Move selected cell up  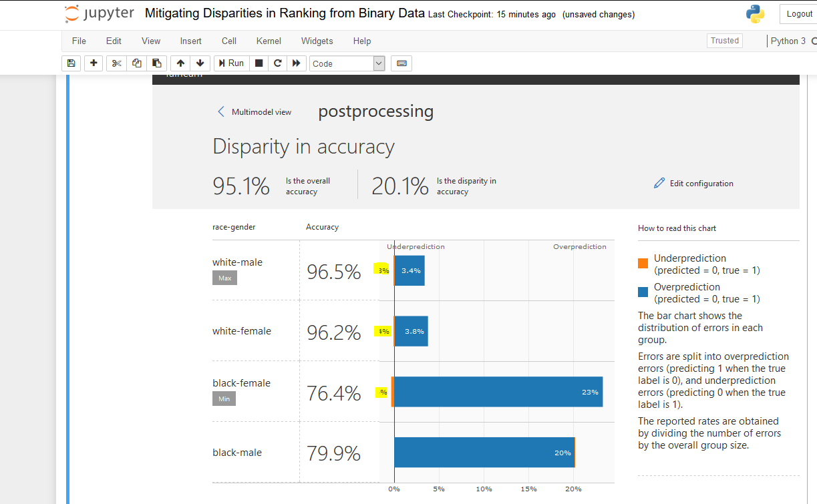(180, 63)
